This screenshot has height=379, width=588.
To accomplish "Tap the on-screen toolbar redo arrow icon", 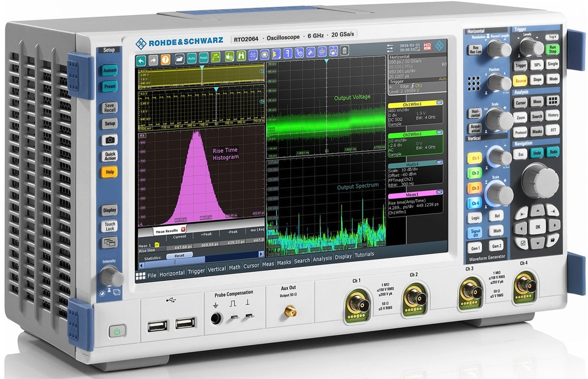I will click(x=153, y=60).
